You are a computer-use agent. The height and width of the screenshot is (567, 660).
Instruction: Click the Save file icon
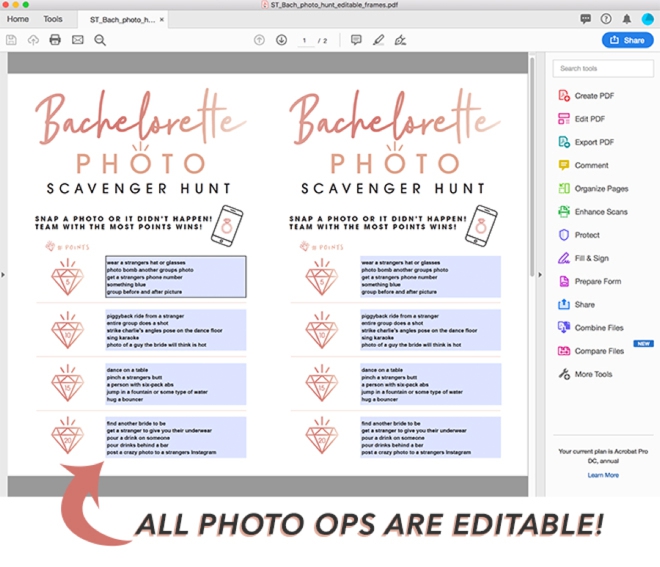tap(11, 40)
